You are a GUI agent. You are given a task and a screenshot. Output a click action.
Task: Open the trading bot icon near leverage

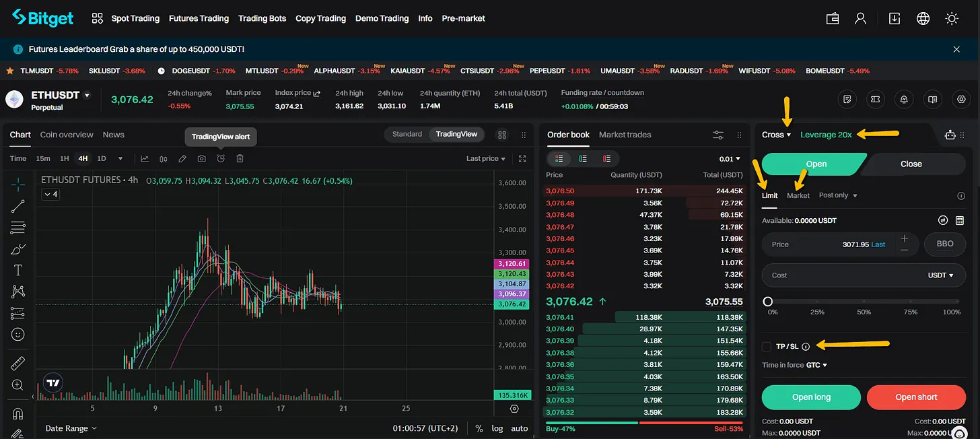tap(949, 135)
